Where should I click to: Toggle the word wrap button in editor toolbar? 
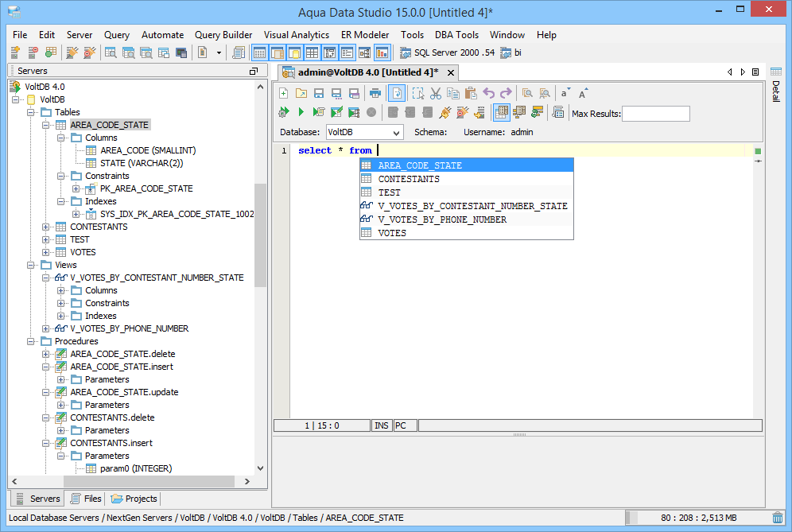[x=397, y=94]
